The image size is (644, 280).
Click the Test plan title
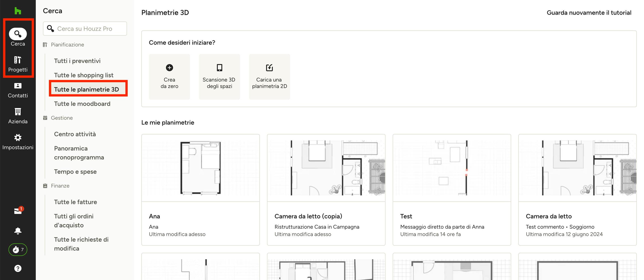tap(406, 216)
